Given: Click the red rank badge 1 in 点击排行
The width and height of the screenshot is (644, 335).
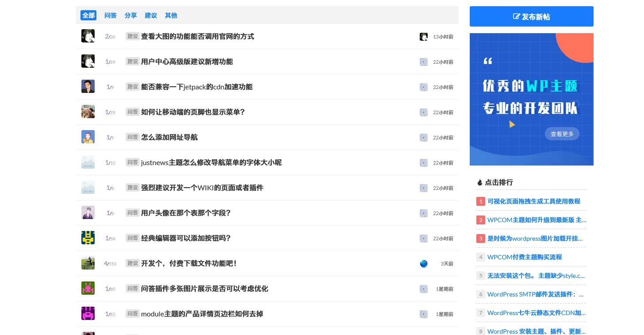Looking at the screenshot, I should point(481,201).
